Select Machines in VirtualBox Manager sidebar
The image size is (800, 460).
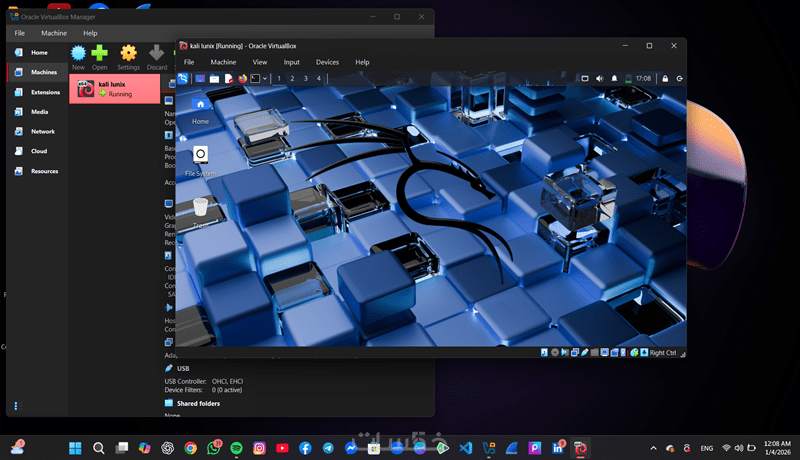[38, 72]
